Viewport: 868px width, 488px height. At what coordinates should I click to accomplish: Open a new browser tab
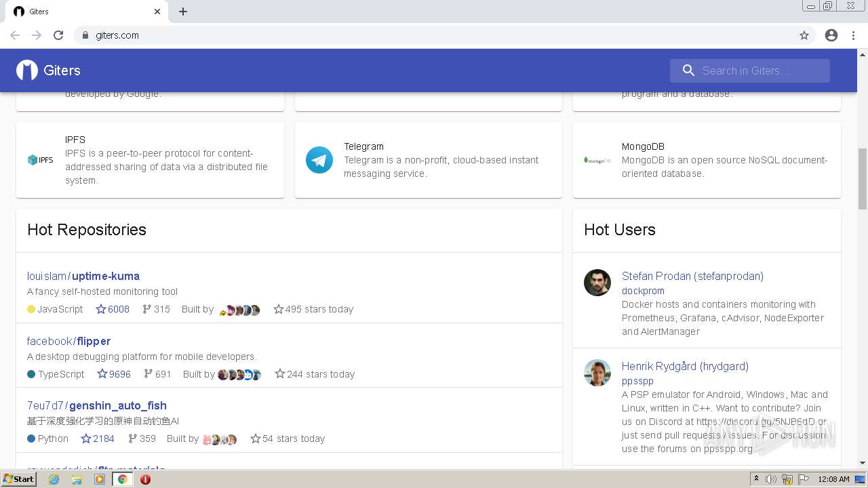point(183,12)
